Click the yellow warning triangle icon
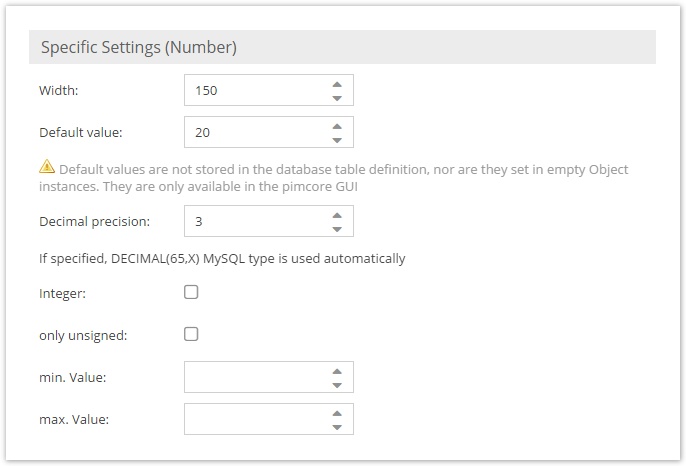 (47, 169)
